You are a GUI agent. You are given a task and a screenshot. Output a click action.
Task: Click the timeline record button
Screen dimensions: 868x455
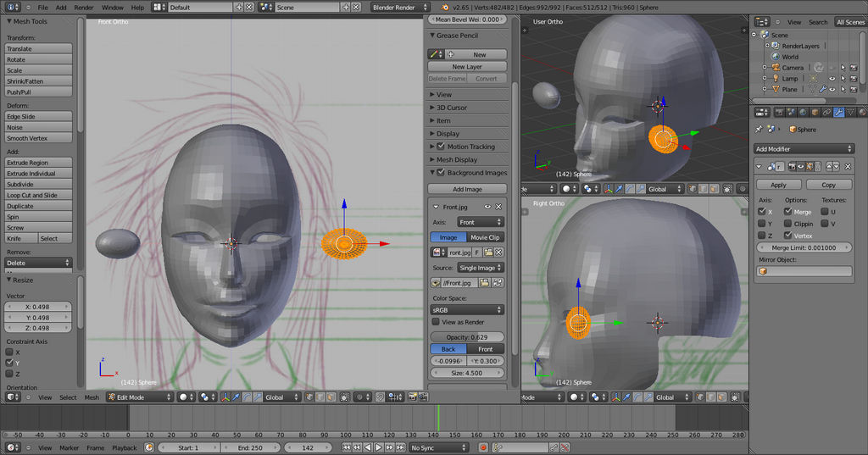pyautogui.click(x=483, y=447)
